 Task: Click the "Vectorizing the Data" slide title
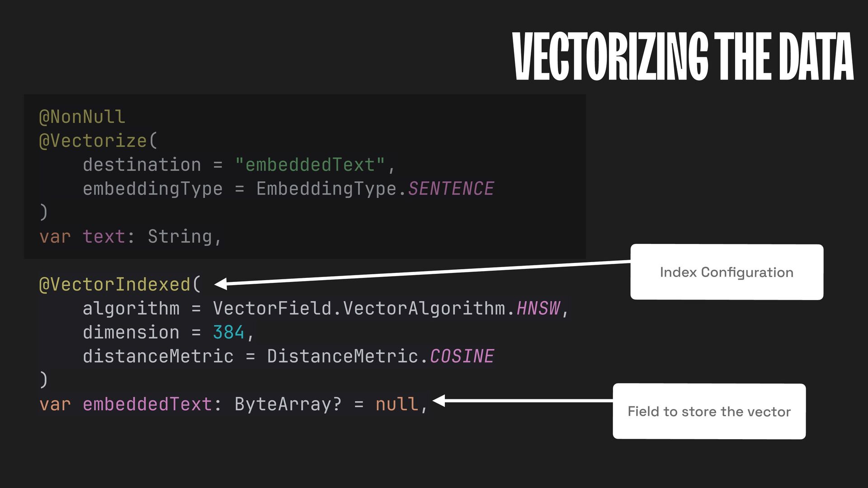pos(683,56)
